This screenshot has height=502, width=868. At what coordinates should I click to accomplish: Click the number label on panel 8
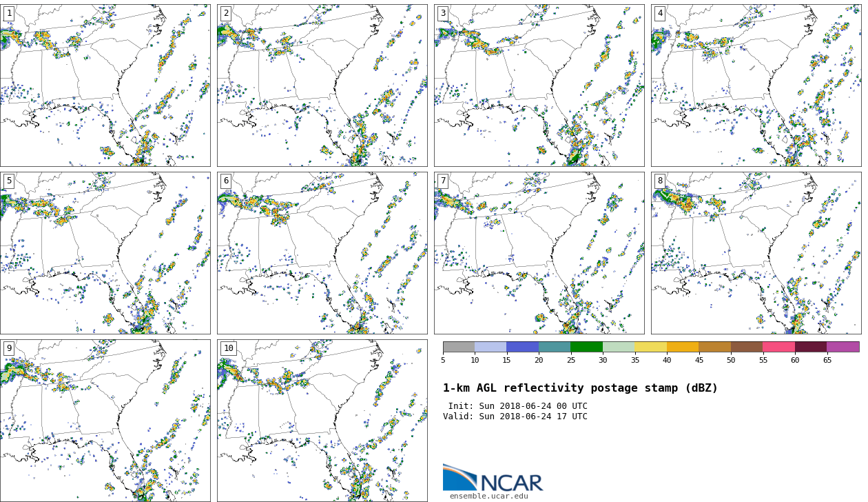coord(660,181)
